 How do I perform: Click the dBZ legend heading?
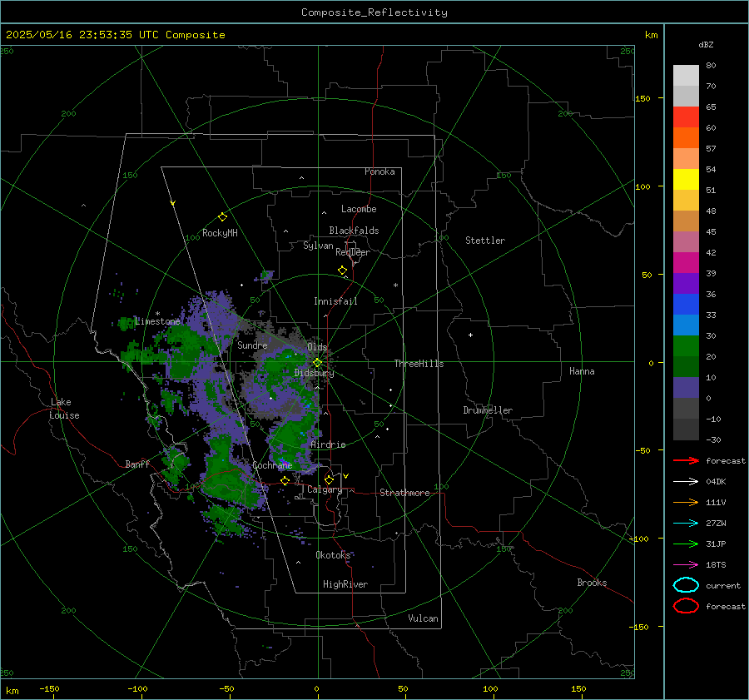coord(706,44)
